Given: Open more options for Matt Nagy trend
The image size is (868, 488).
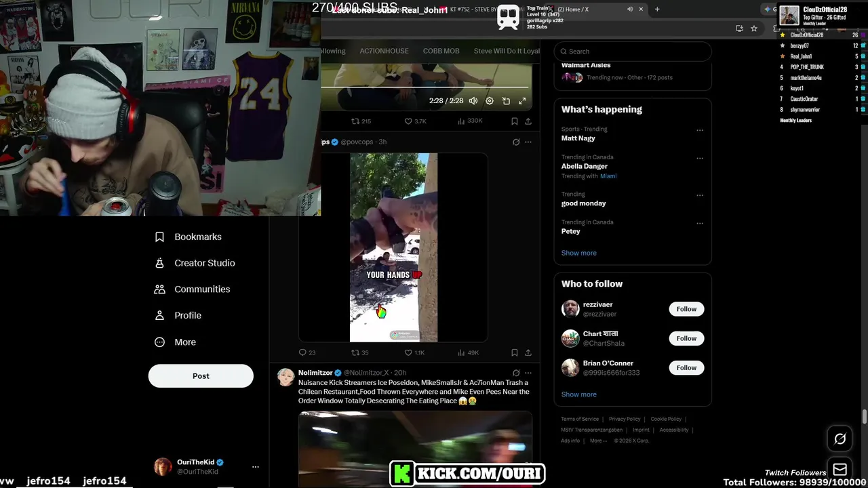Looking at the screenshot, I should click(x=700, y=130).
